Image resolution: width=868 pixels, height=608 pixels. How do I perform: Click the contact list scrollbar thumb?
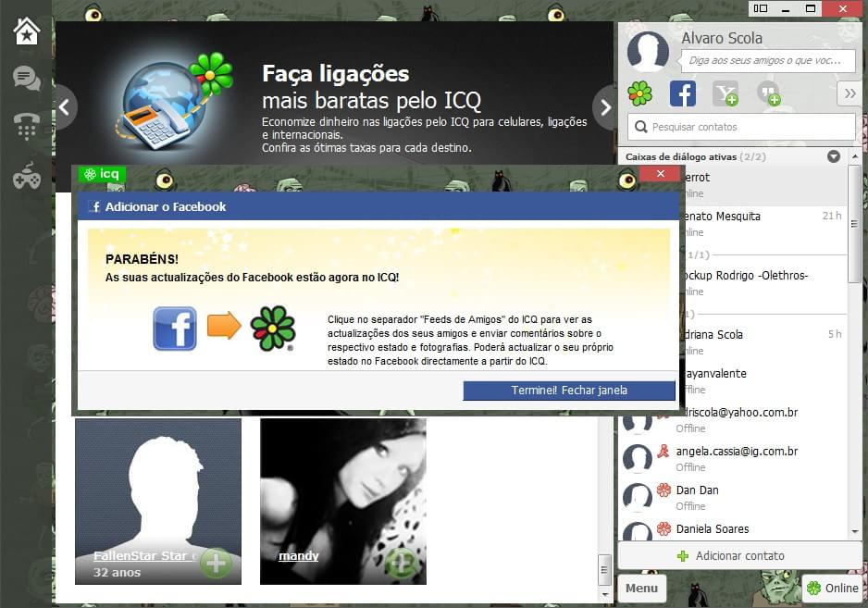(854, 224)
